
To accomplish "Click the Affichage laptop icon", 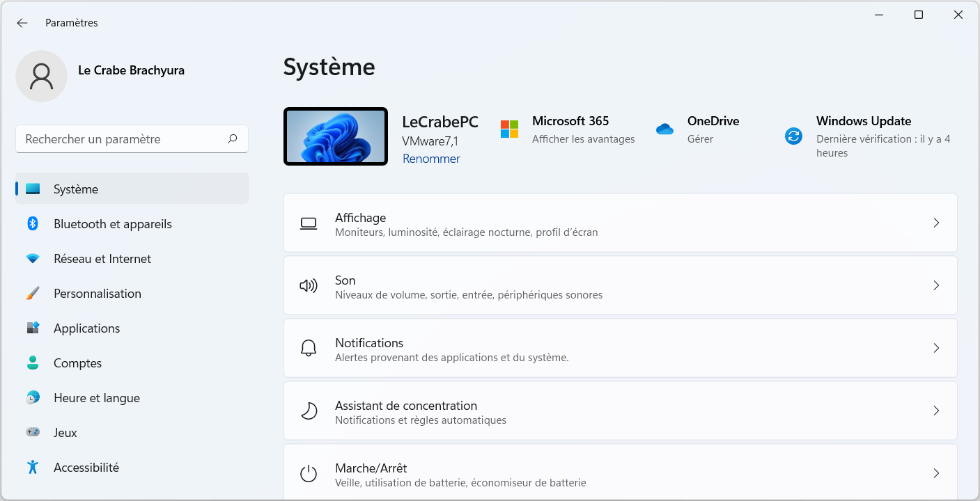I will coord(309,223).
